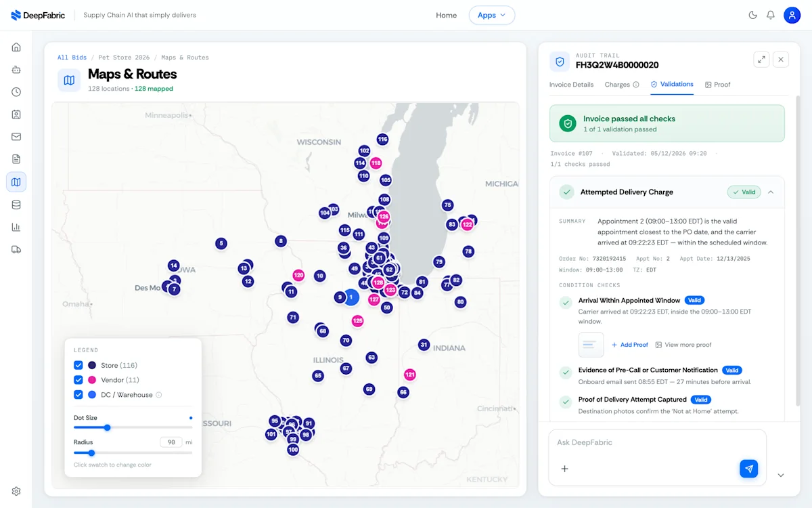This screenshot has width=812, height=508.
Task: Switch to the Charges tab
Action: click(617, 85)
